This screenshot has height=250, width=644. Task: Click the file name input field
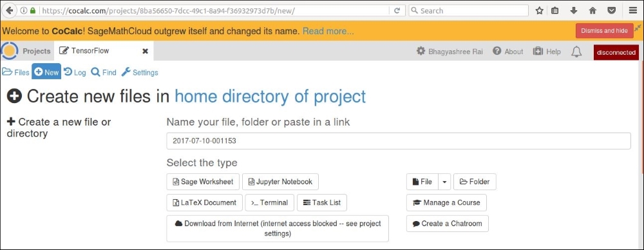tap(399, 140)
